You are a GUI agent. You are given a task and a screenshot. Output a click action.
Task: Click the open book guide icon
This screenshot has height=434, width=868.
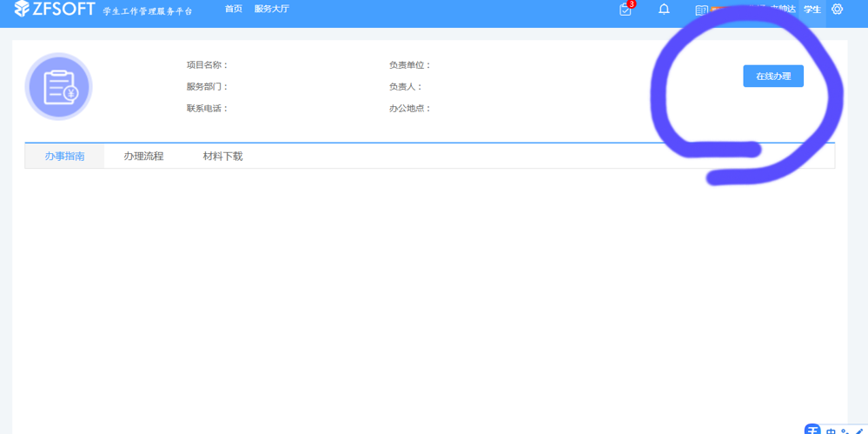coord(701,10)
